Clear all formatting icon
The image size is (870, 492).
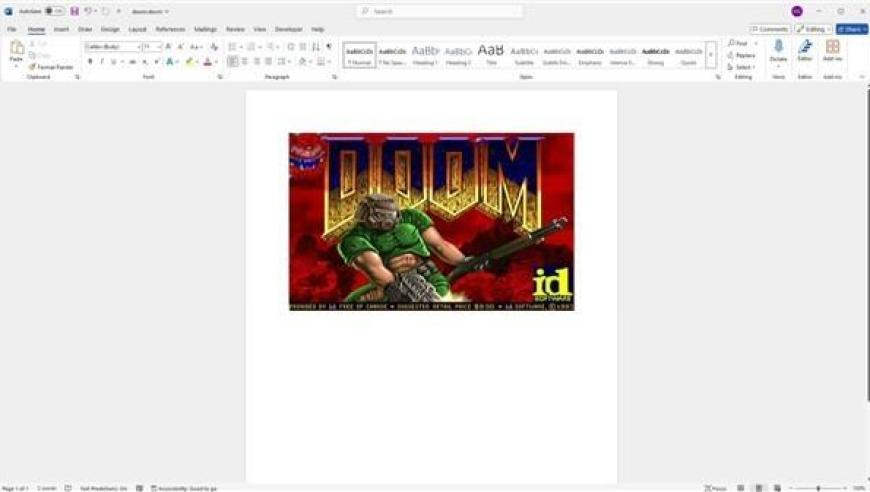click(214, 47)
